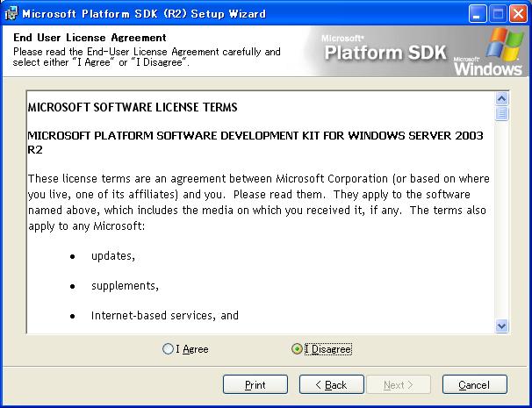
Task: Click the "Platform SDK" banner text
Action: tap(385, 53)
